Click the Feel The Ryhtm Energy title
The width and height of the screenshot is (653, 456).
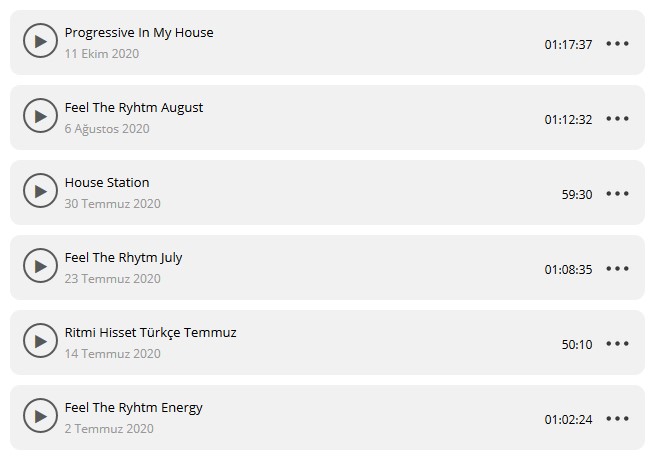(x=133, y=408)
